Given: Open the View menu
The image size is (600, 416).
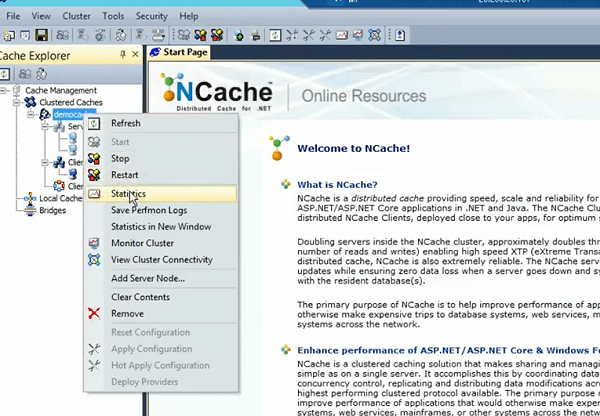Looking at the screenshot, I should click(x=41, y=16).
